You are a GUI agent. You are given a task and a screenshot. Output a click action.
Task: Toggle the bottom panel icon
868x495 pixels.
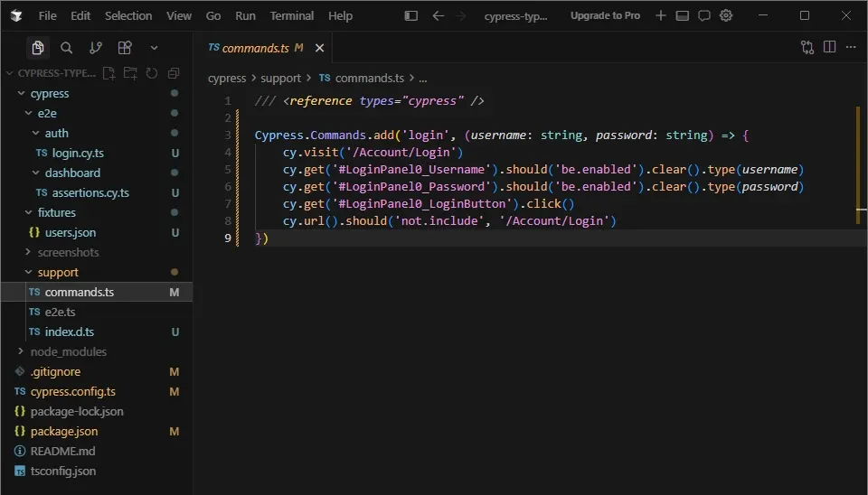point(682,15)
